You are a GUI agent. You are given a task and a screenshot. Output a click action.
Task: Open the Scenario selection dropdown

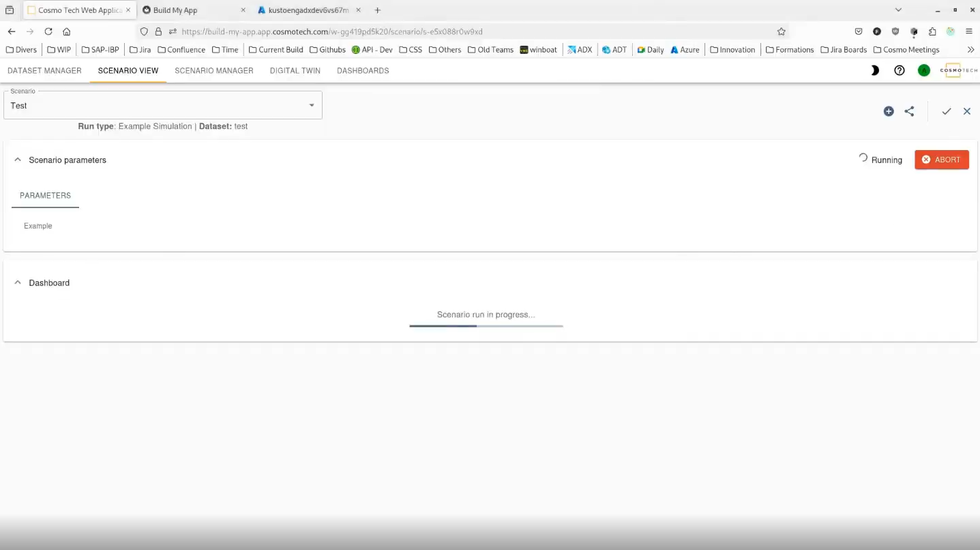coord(162,106)
